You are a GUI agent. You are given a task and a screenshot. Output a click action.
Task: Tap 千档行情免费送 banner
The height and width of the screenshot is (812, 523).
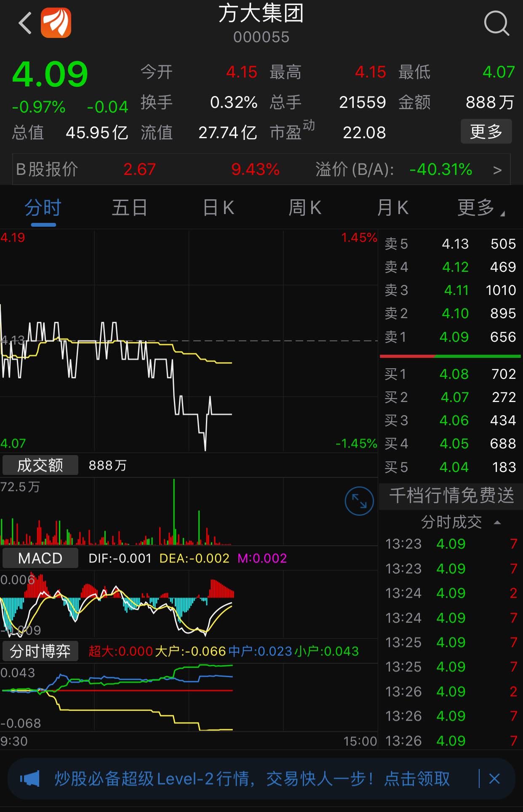click(451, 496)
